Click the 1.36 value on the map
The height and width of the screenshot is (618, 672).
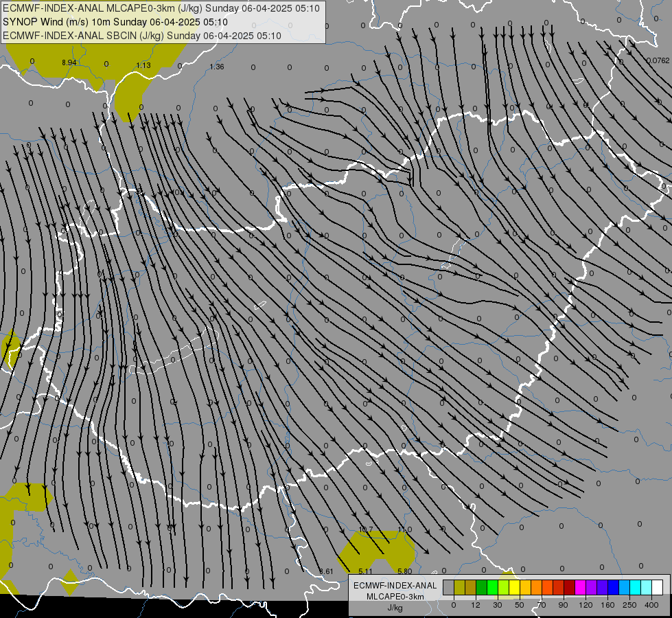click(217, 67)
